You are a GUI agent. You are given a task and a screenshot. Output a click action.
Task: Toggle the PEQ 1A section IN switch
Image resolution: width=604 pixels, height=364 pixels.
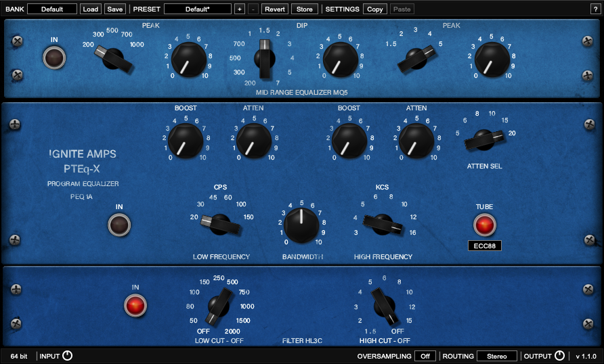[119, 225]
